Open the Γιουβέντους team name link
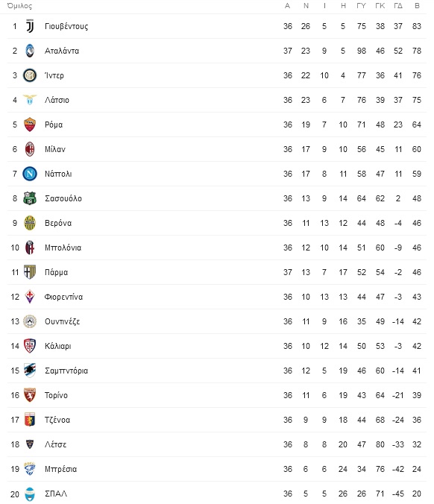This screenshot has height=504, width=434. point(66,26)
